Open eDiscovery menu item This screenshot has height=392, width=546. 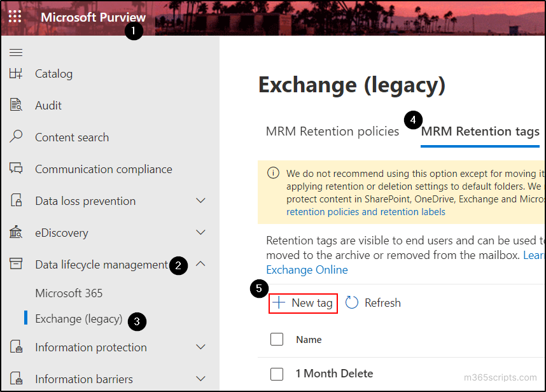click(x=62, y=233)
